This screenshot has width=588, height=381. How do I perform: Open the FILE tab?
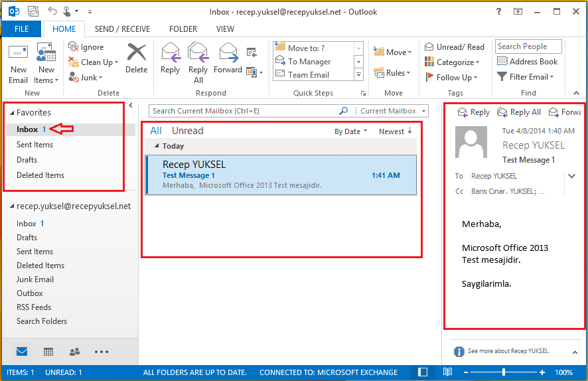click(21, 29)
